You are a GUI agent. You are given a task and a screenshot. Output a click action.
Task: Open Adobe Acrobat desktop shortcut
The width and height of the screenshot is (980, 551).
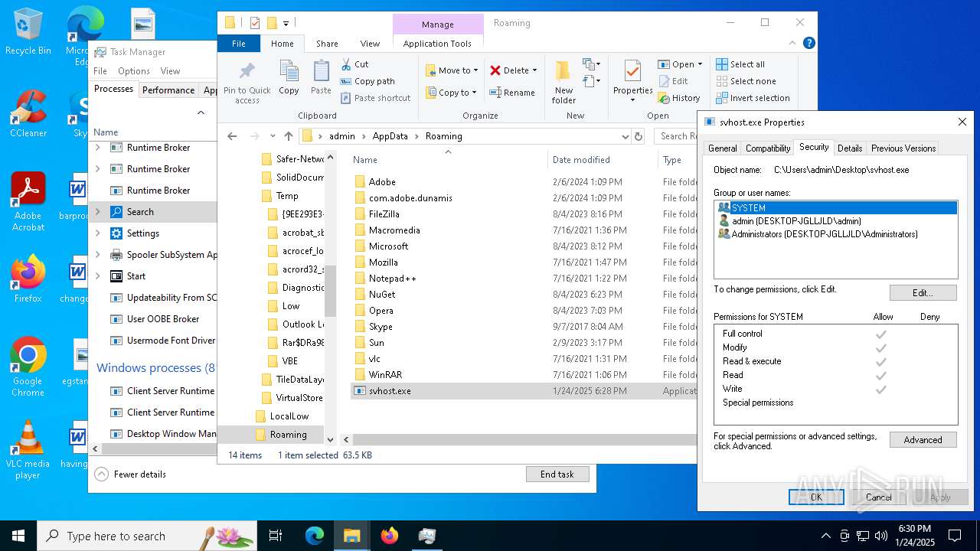coord(28,201)
